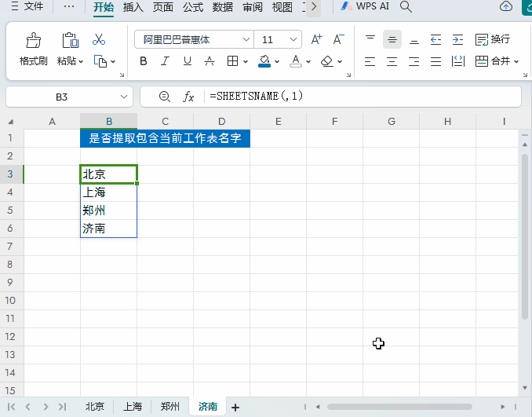Click the Cut scissors icon

(99, 39)
